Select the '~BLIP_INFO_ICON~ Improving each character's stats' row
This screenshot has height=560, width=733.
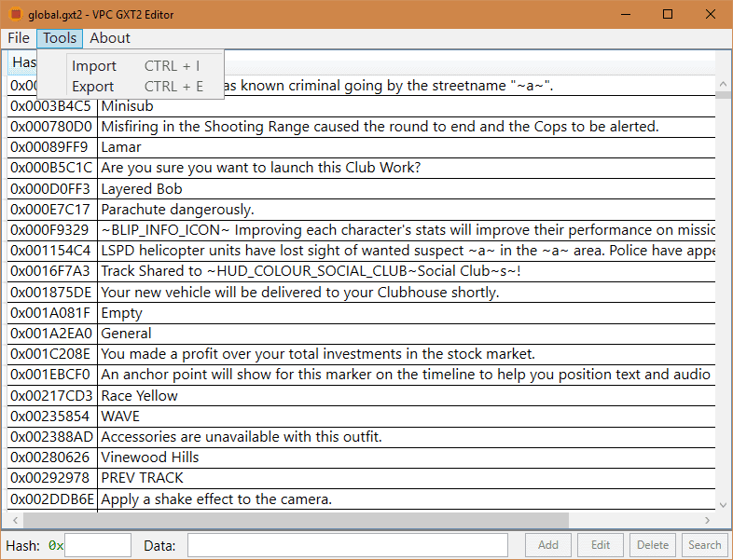click(361, 230)
